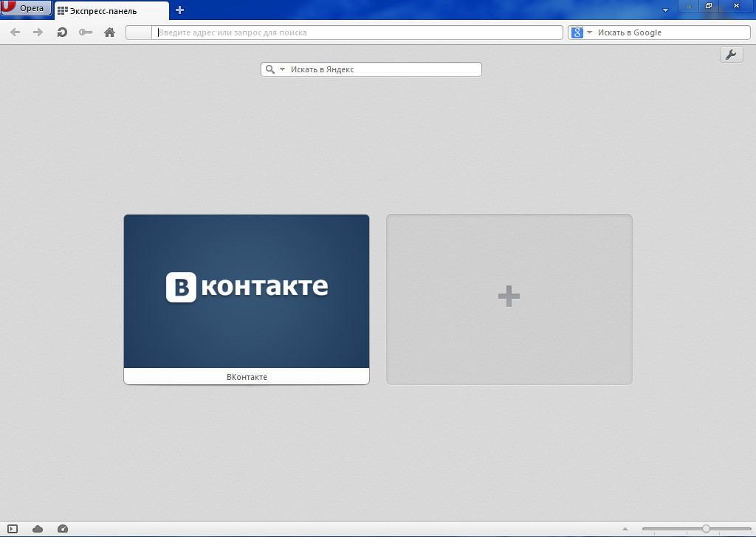Open Speed Dial settings wrench

click(731, 55)
